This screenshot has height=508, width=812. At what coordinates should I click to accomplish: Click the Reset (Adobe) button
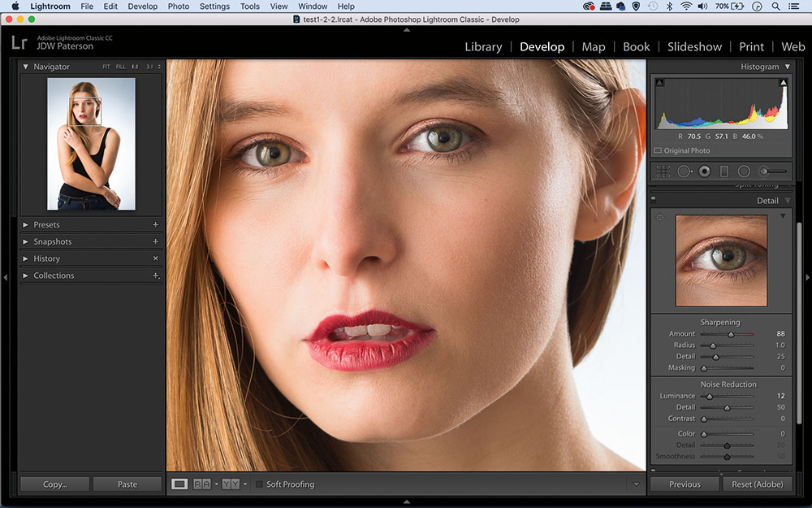click(x=758, y=484)
